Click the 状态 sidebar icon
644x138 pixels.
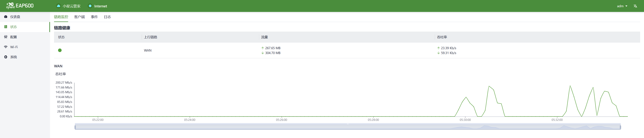pyautogui.click(x=6, y=27)
